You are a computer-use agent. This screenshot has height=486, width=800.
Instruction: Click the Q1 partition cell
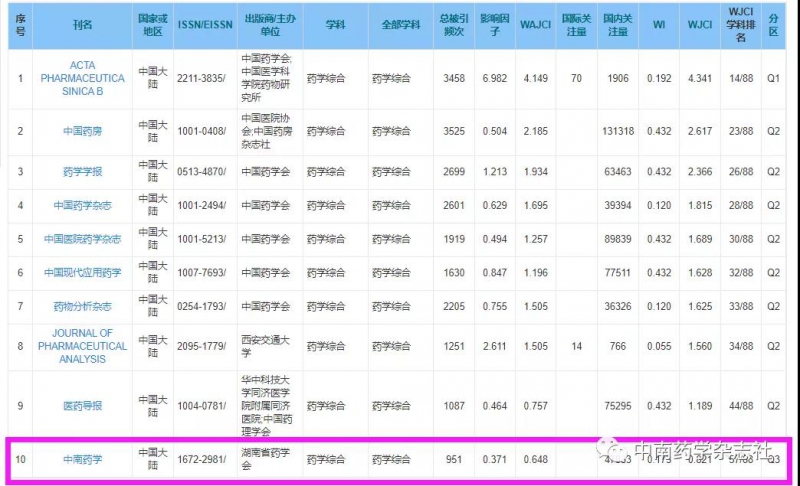pos(773,78)
